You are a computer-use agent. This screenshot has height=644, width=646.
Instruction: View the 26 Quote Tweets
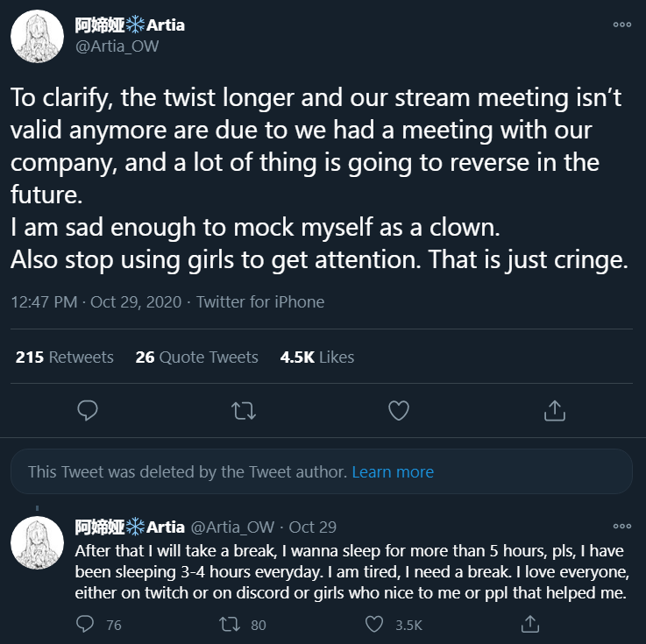(196, 357)
